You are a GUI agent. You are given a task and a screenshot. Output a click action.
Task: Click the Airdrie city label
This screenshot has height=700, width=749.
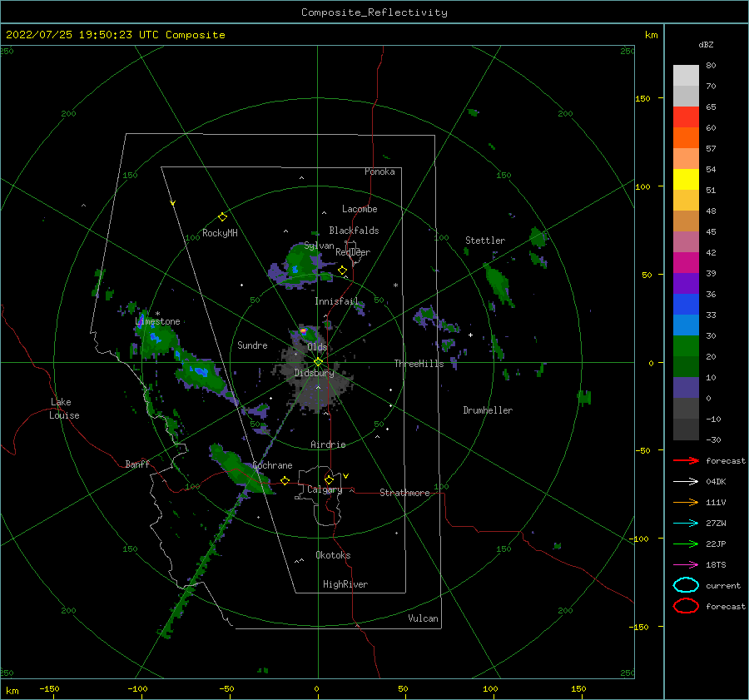point(328,444)
